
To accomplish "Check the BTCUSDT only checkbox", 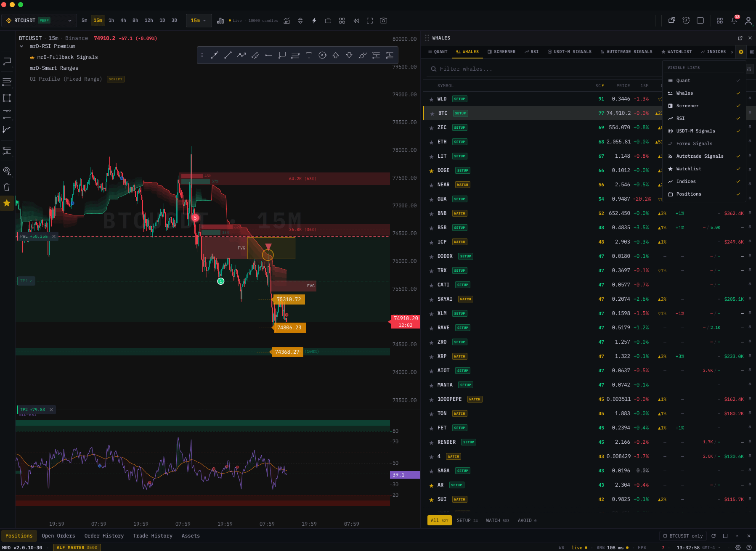I will 665,536.
